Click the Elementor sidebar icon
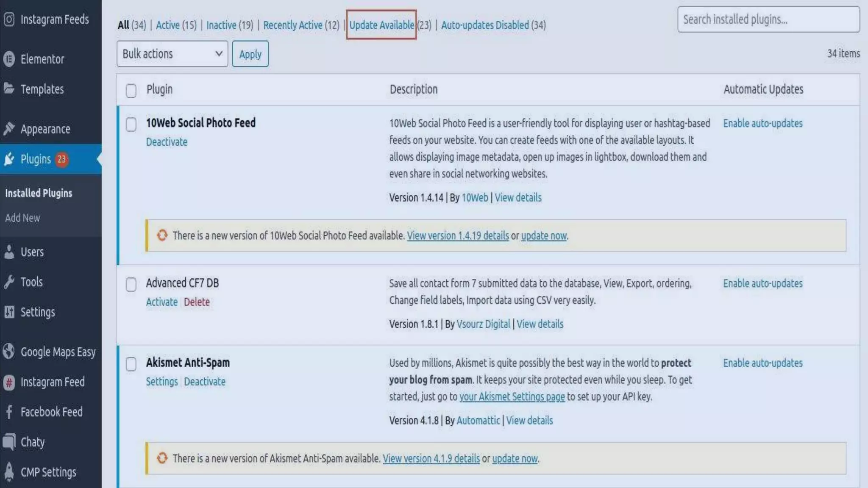868x488 pixels. [9, 59]
